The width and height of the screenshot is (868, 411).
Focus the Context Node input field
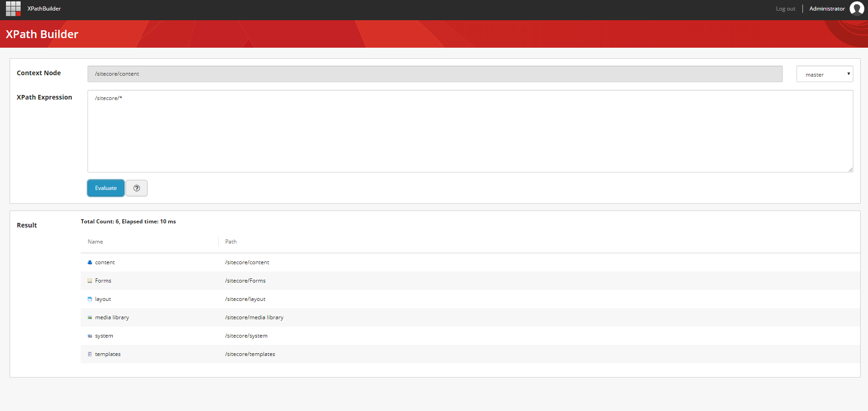[435, 74]
